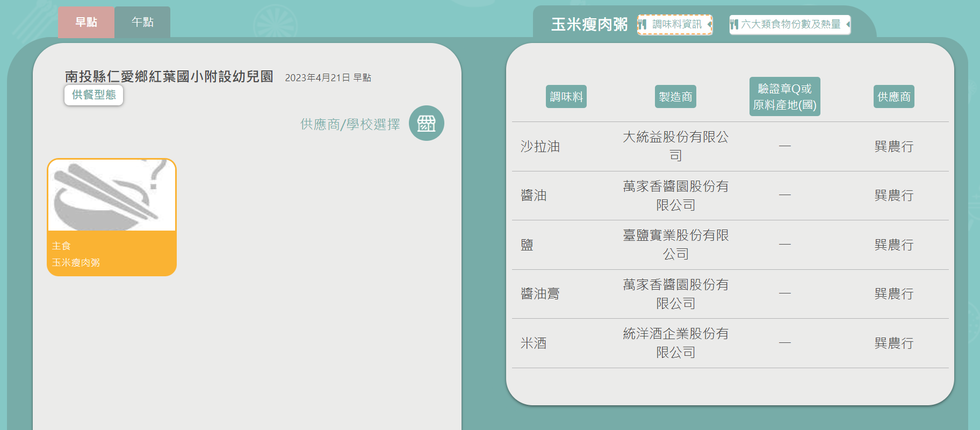
Task: Click manufacturer 臺鹽實業股份有限公司
Action: pos(675,245)
